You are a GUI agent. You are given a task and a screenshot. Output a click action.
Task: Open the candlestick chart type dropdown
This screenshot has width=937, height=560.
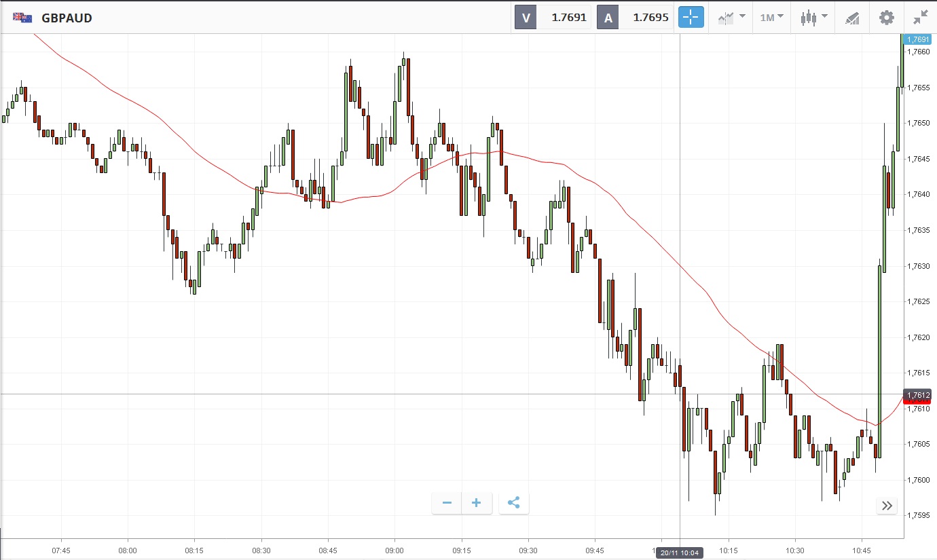(x=813, y=18)
